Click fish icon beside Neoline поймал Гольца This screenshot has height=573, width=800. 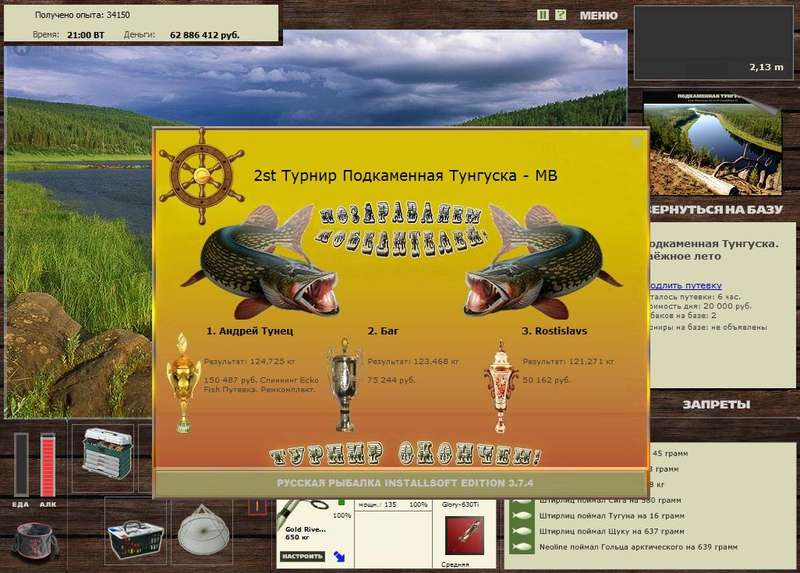coord(521,547)
